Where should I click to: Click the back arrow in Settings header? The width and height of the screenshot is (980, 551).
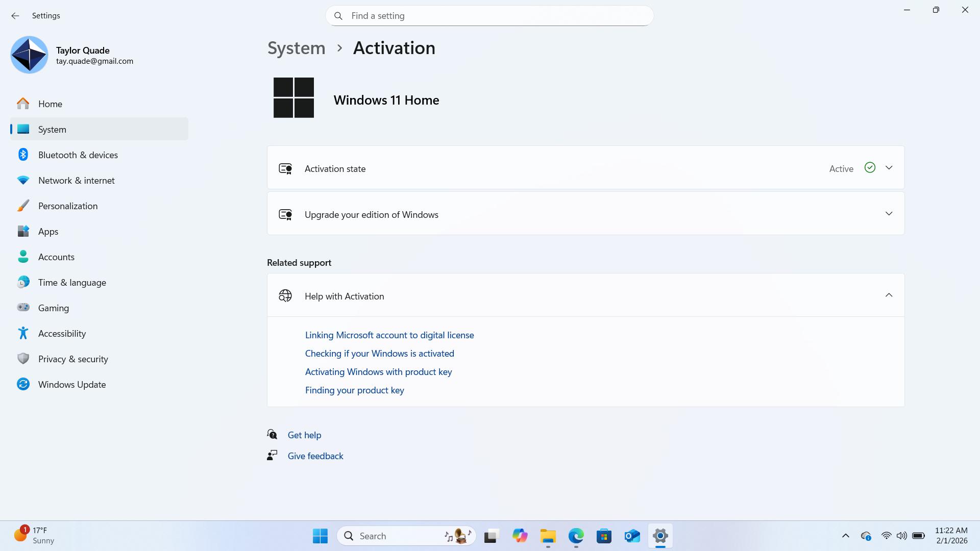pos(15,16)
